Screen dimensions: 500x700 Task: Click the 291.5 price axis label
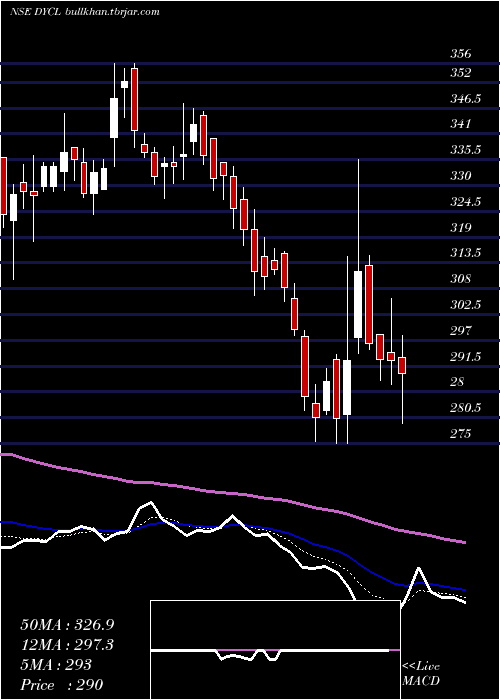pos(465,357)
